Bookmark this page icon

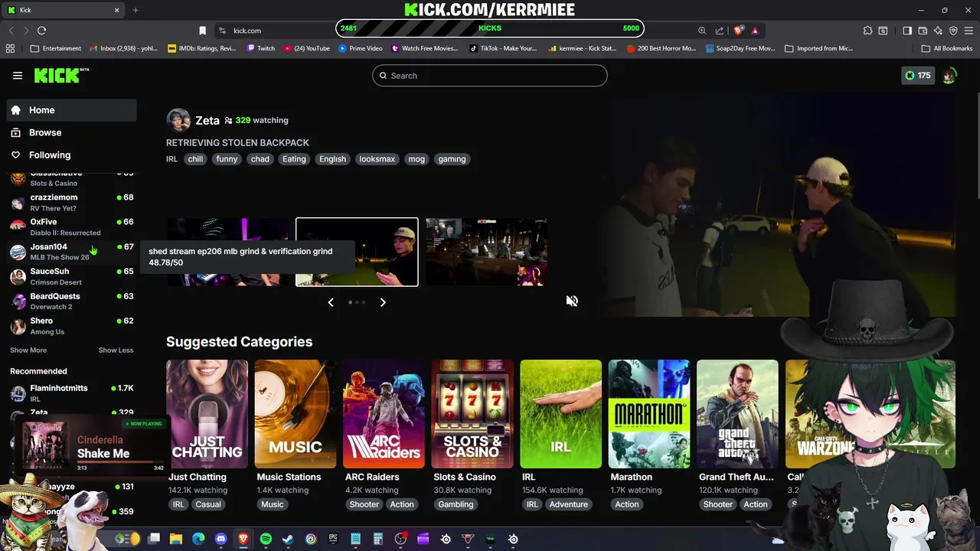pos(202,31)
